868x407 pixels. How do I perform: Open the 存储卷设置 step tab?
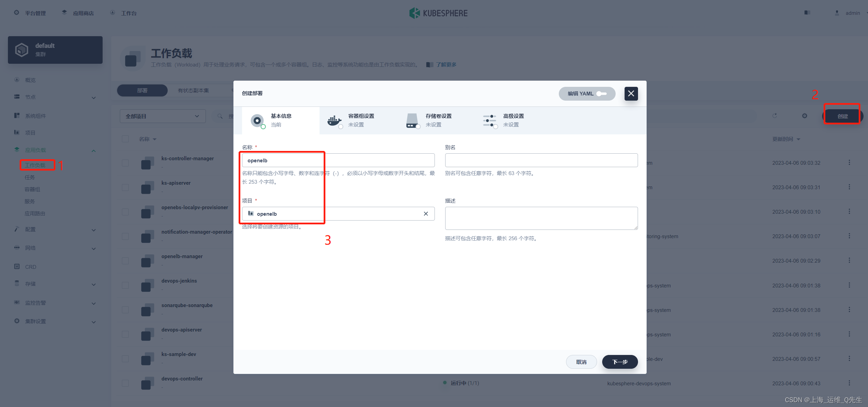(x=435, y=120)
